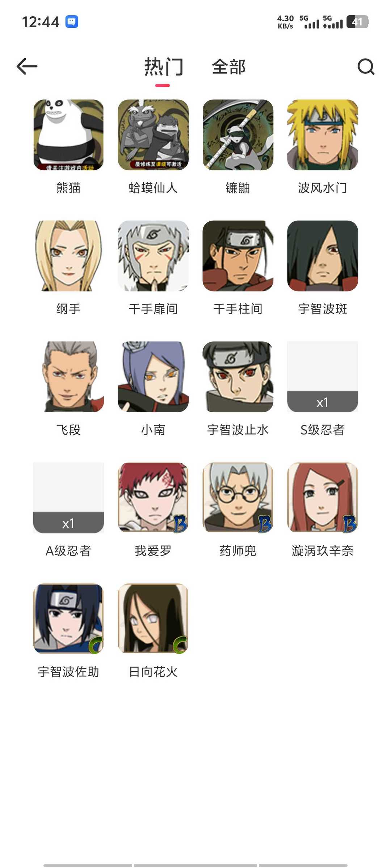The height and width of the screenshot is (868, 391).
Task: Tap the A级忍者 x1 placeholder tile
Action: [68, 498]
